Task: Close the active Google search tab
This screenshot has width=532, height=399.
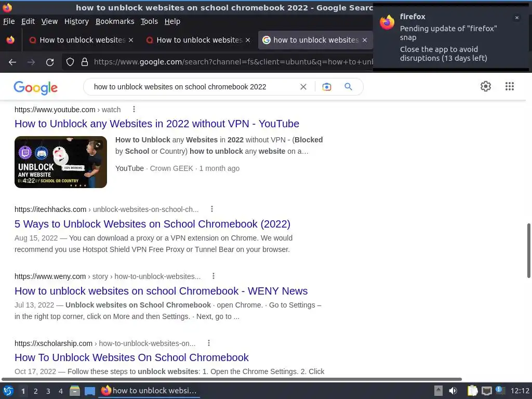Action: [x=365, y=40]
